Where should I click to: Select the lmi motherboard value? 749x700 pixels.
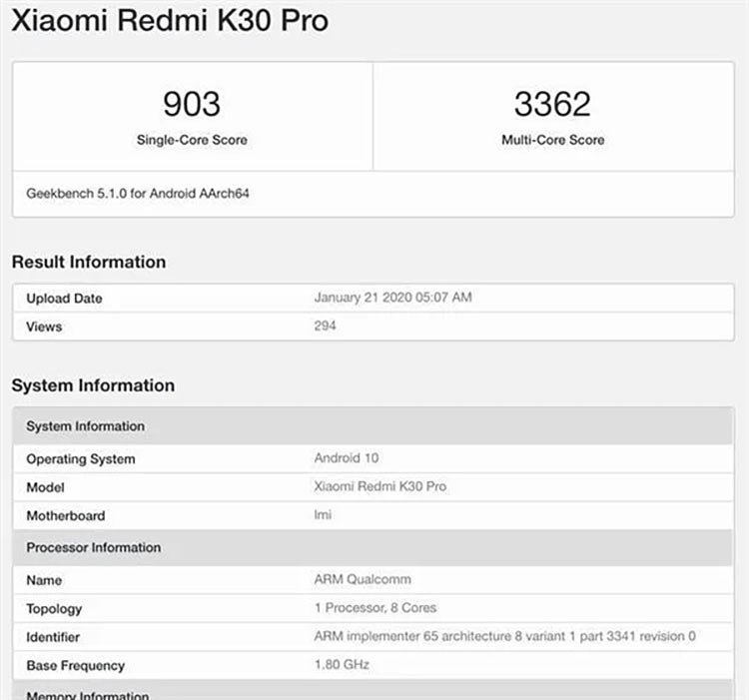pos(323,514)
